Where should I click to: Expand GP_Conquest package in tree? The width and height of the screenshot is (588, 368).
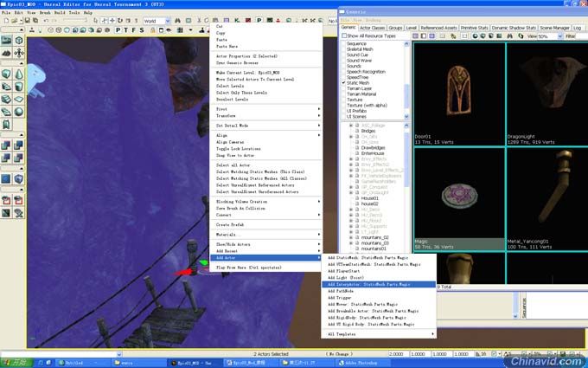pos(351,187)
